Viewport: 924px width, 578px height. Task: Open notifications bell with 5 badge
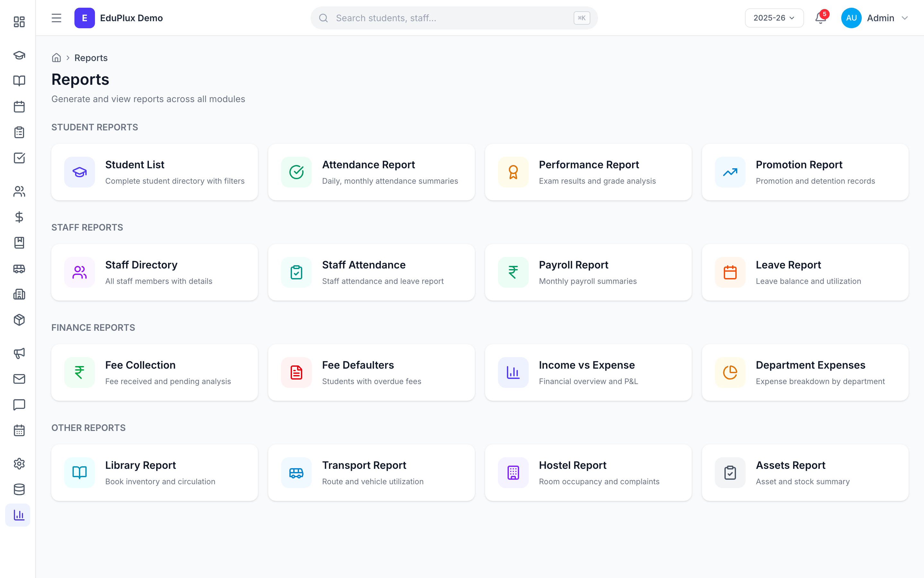pos(820,18)
